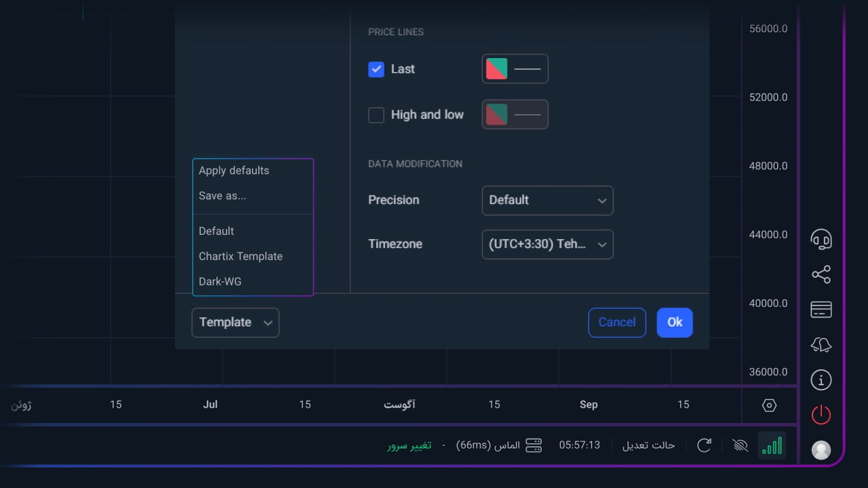
Task: Expand the Timezone dropdown
Action: click(547, 244)
